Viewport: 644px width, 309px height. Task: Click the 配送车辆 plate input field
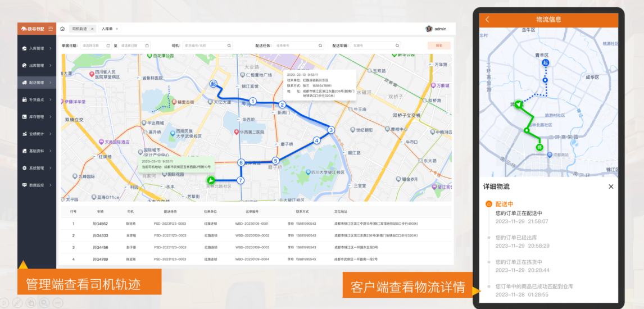tap(375, 46)
